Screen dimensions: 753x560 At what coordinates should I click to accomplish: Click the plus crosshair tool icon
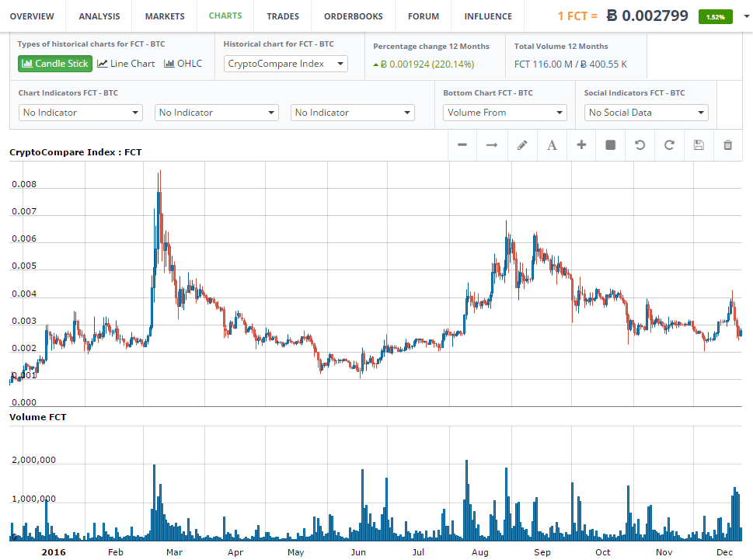[x=581, y=145]
